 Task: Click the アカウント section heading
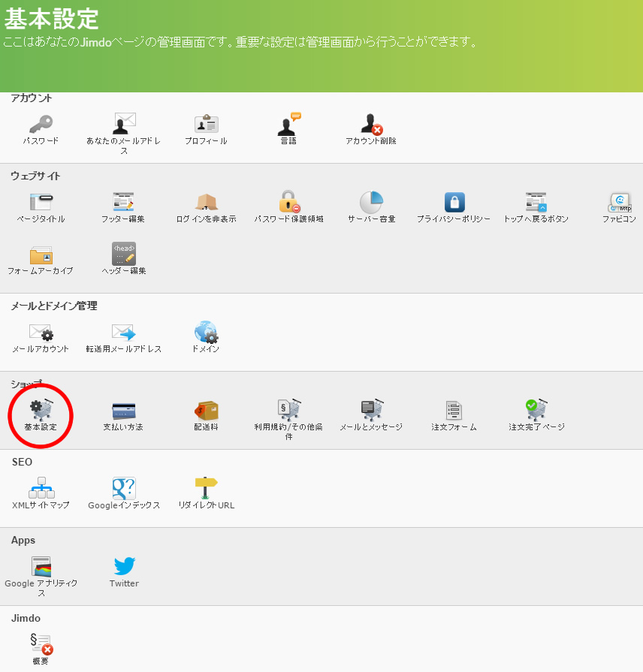pos(32,98)
